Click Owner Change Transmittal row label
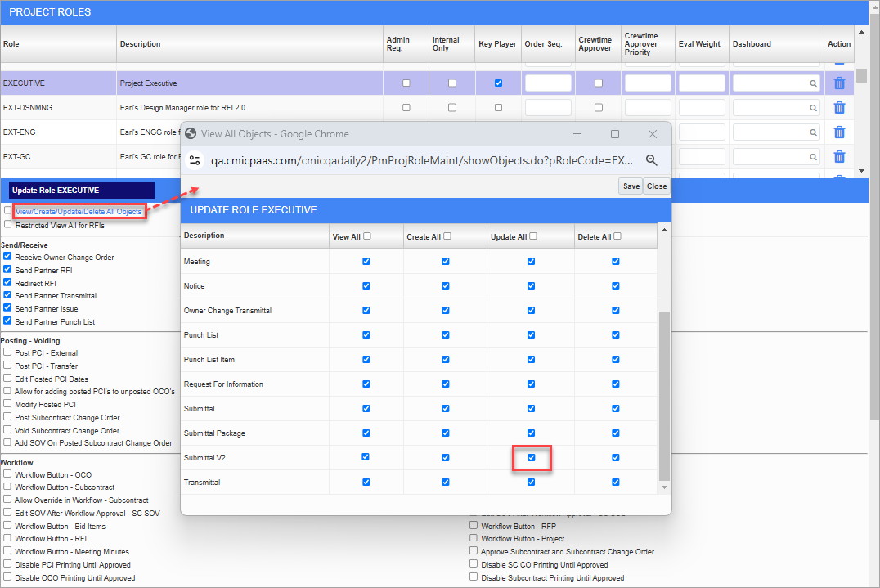Viewport: 880px width, 588px height. tap(228, 310)
